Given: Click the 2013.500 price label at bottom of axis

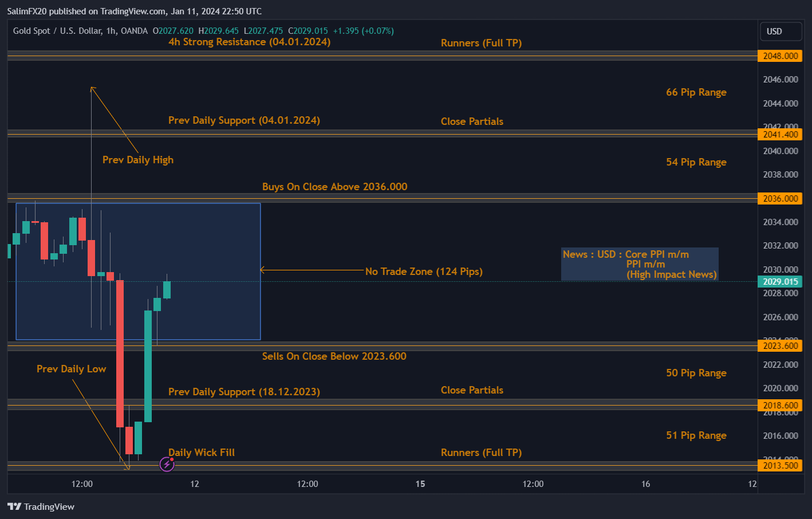Looking at the screenshot, I should 780,465.
